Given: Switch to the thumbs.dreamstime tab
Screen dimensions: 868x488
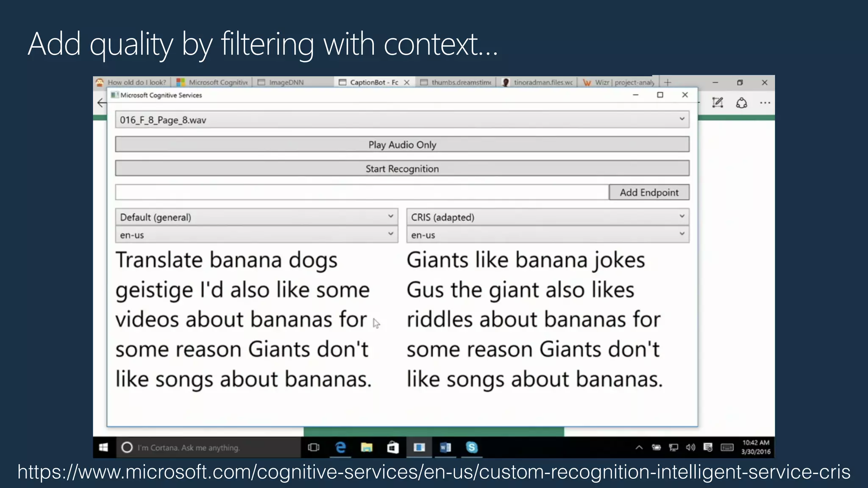Looking at the screenshot, I should [456, 82].
